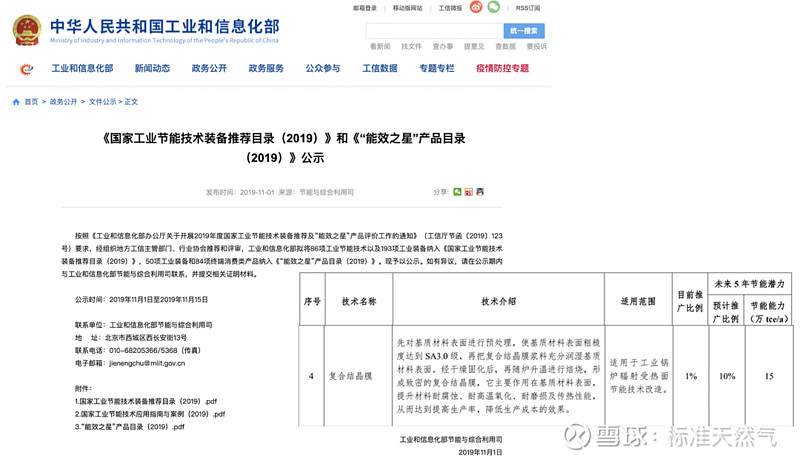The image size is (800, 461).
Task: Click the article headline 国家工业节能技术装备推荐目录
Action: [x=284, y=148]
